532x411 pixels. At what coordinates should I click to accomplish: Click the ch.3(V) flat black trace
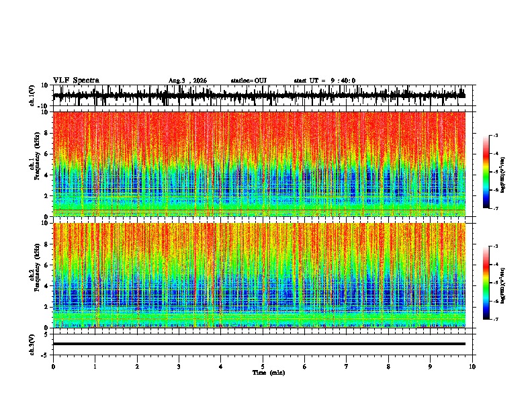pos(259,344)
